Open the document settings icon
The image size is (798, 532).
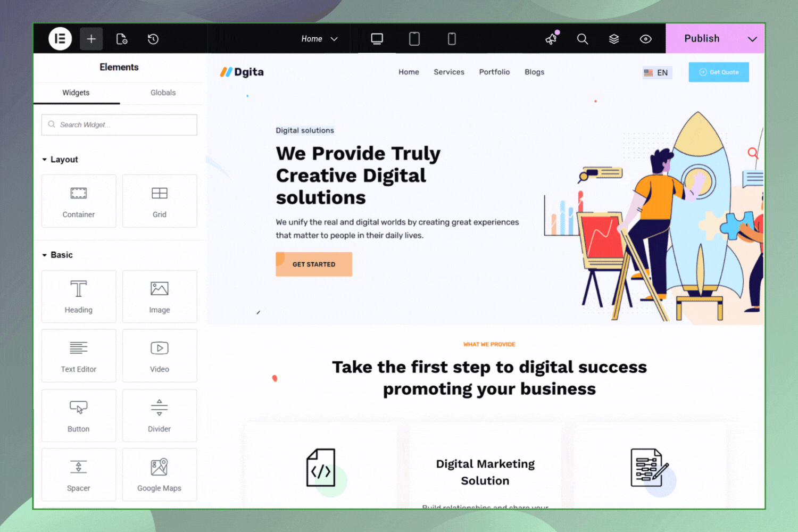coord(122,39)
